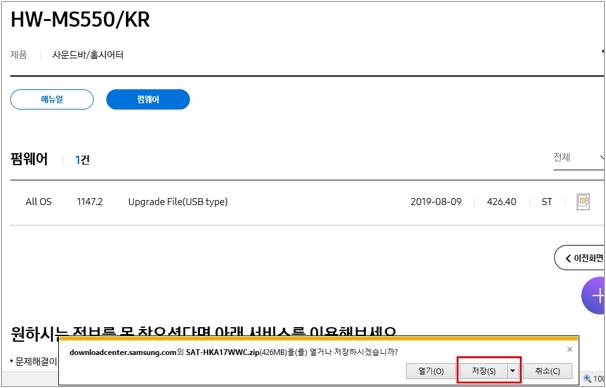The image size is (606, 388).
Task: Click the HW-MS550/KR model title
Action: pyautogui.click(x=80, y=19)
